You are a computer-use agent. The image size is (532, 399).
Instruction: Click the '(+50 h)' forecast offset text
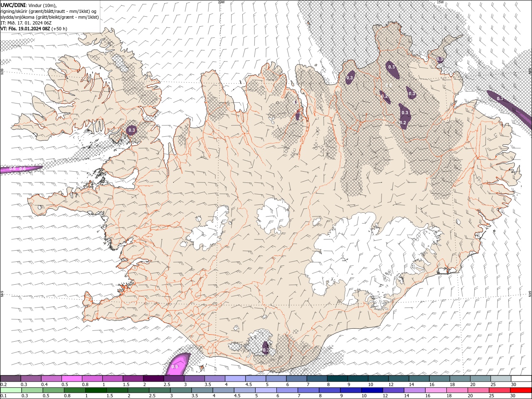(x=59, y=29)
